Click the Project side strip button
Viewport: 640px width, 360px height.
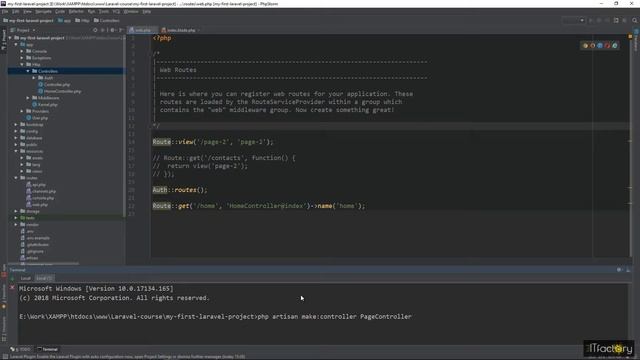coord(4,40)
